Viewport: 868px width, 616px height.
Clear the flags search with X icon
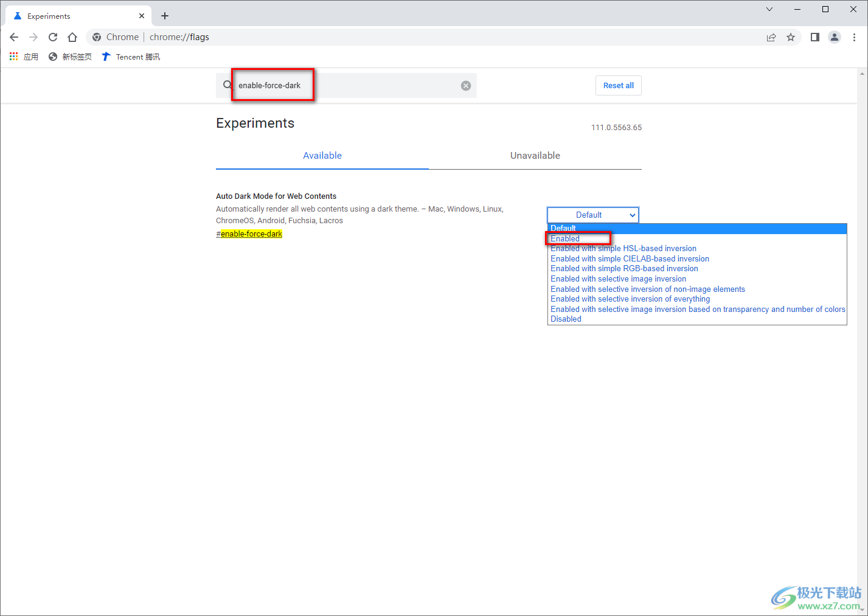466,86
